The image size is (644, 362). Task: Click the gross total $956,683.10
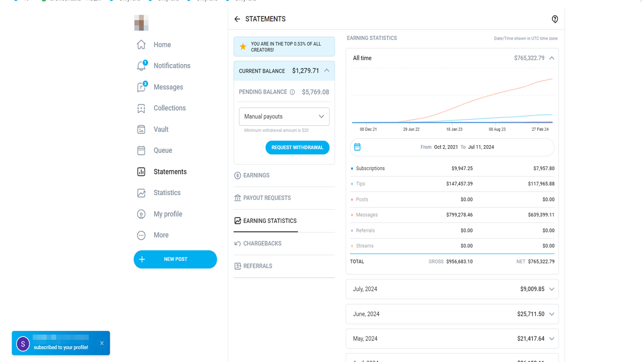pos(459,262)
